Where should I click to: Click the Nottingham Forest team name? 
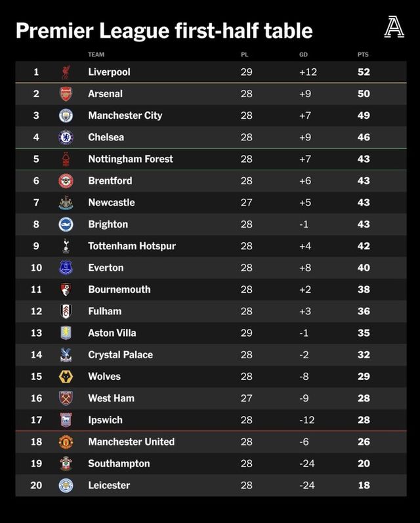pyautogui.click(x=131, y=159)
